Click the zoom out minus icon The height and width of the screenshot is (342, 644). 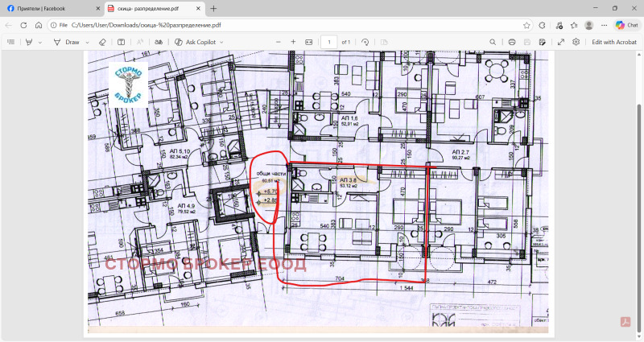pyautogui.click(x=278, y=42)
